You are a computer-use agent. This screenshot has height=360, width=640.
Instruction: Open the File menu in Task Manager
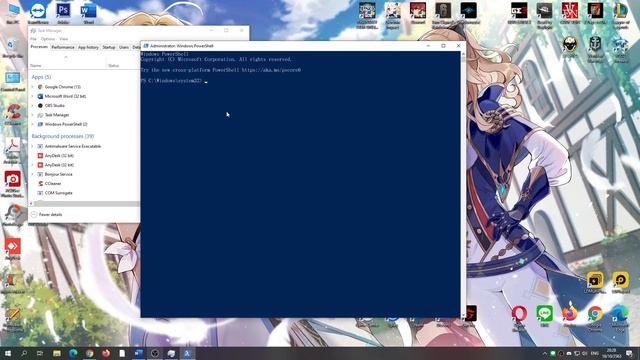pos(33,39)
